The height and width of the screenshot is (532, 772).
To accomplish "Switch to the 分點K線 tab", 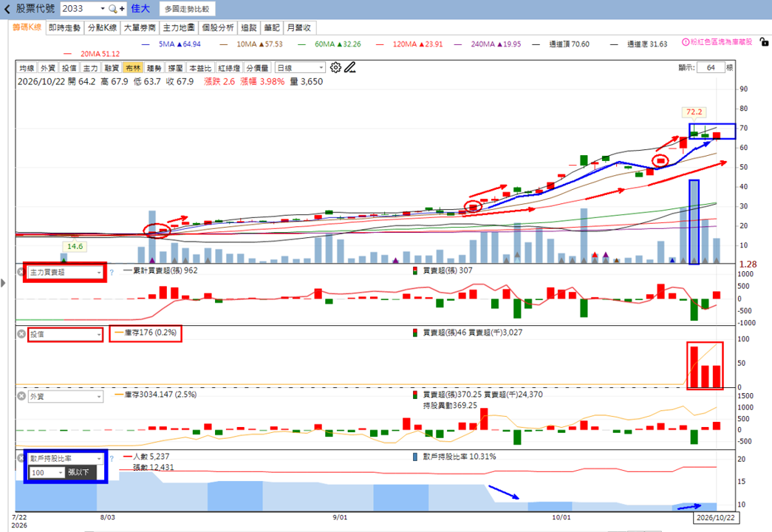I will 103,27.
